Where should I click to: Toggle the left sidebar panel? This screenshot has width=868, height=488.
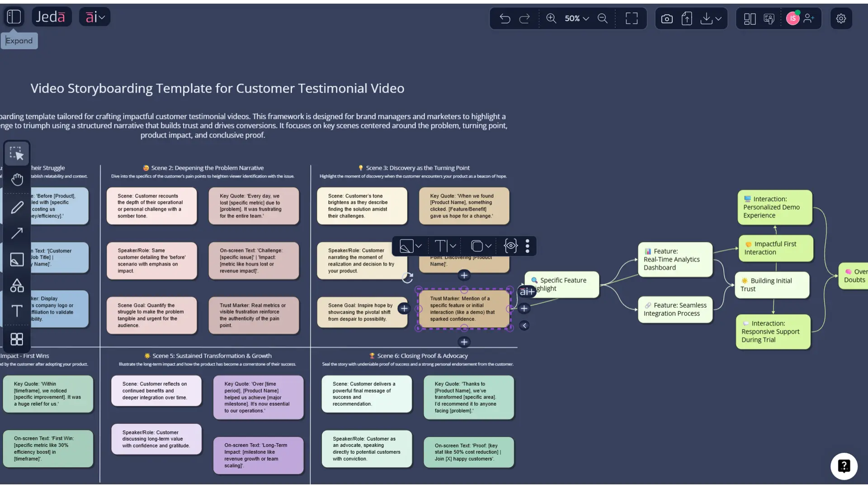coord(14,17)
